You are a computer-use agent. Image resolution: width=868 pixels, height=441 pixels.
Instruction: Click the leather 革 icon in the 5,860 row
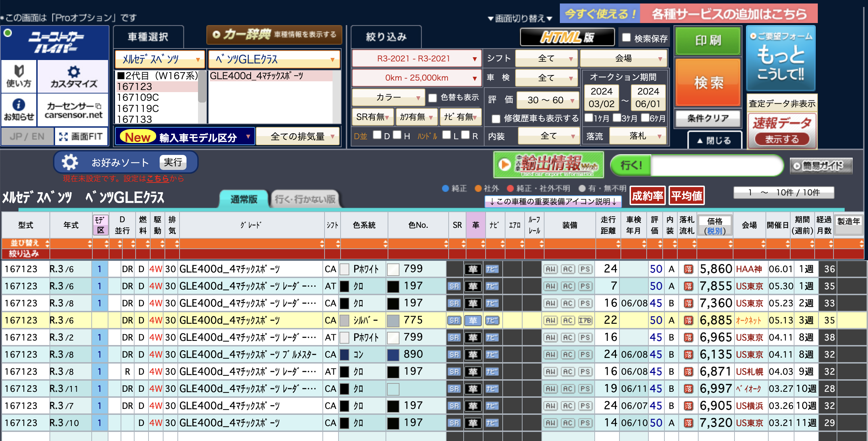473,269
